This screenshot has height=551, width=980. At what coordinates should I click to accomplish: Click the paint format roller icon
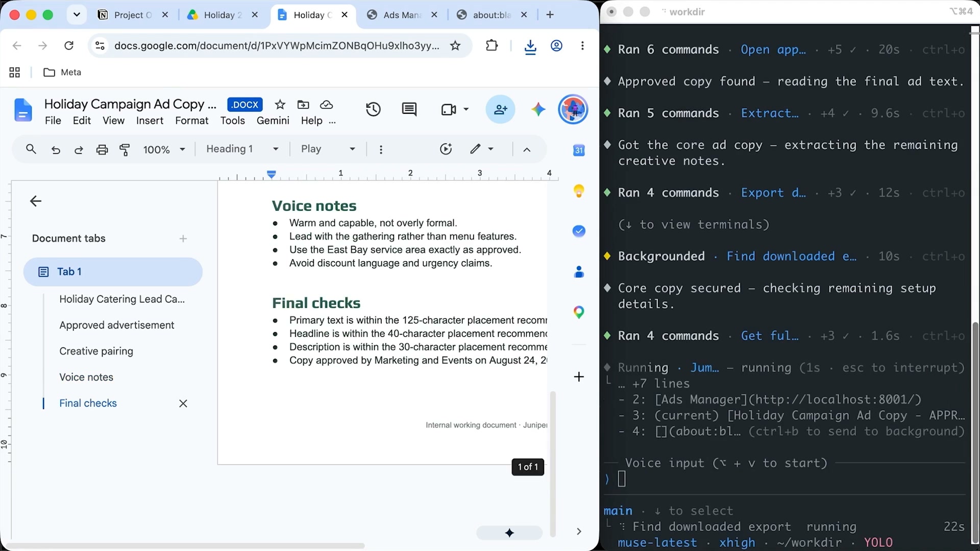(x=125, y=149)
